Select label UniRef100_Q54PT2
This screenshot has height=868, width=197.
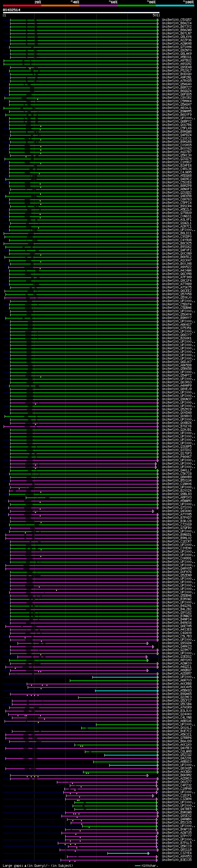click(x=176, y=375)
